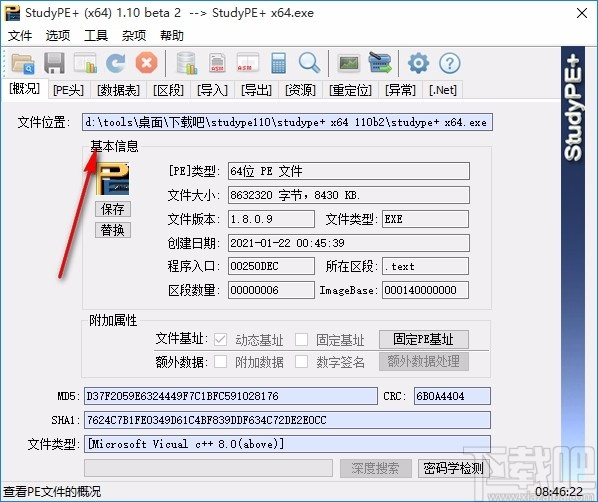Click the table with bar chart icon
This screenshot has width=598, height=502.
point(85,63)
